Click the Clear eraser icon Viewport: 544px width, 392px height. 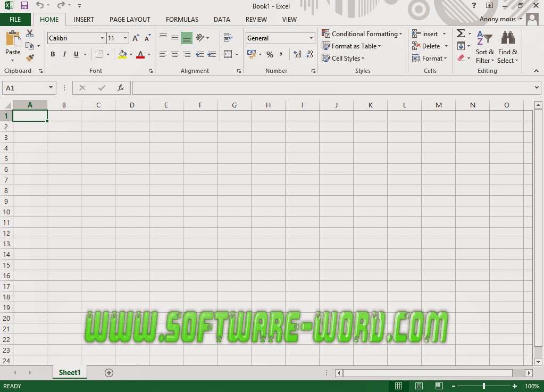pyautogui.click(x=461, y=58)
